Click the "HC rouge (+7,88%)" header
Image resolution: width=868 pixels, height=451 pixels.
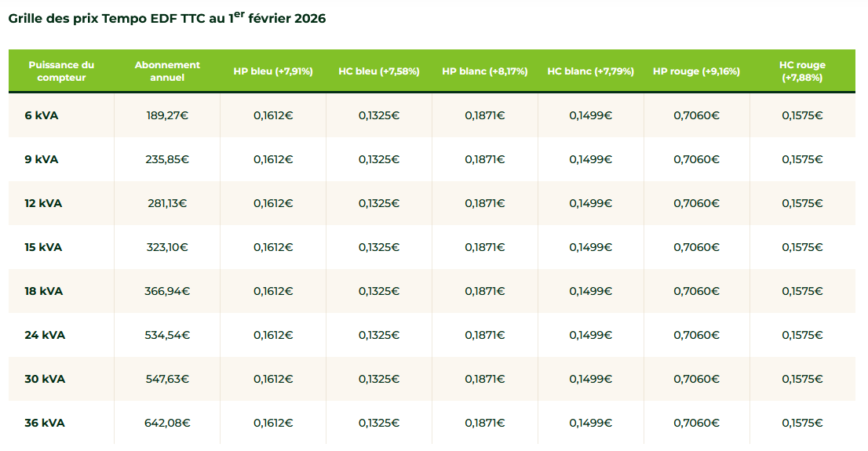[x=802, y=71]
